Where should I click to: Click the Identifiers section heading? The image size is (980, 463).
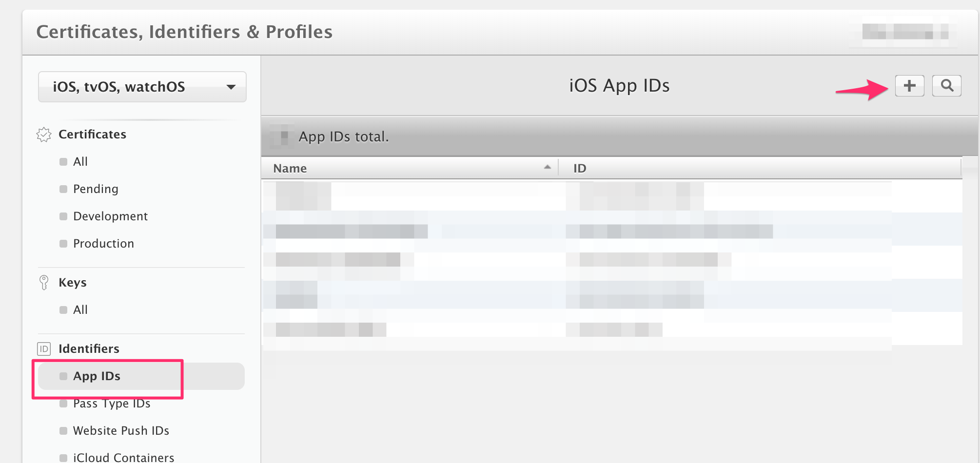pos(89,349)
